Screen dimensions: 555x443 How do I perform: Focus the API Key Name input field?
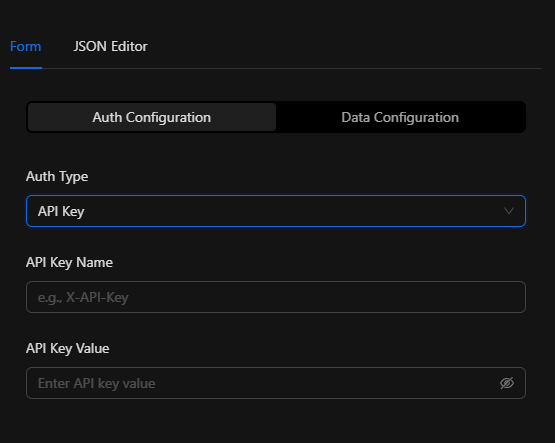[x=276, y=297]
